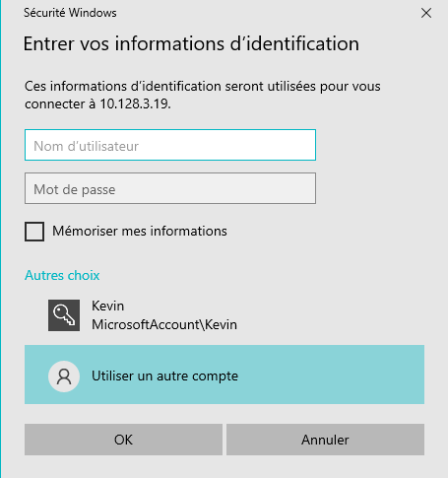Click the Mot de passe placeholder text
This screenshot has width=448, height=478.
pos(75,189)
